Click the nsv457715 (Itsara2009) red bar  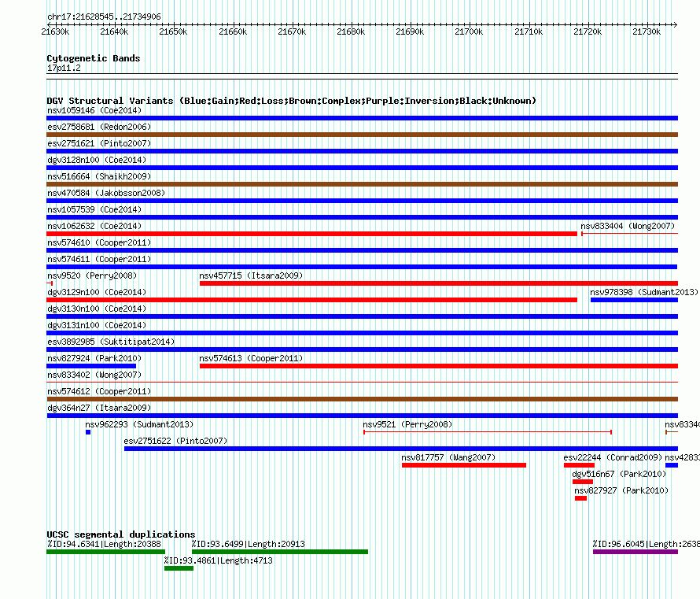tap(439, 283)
